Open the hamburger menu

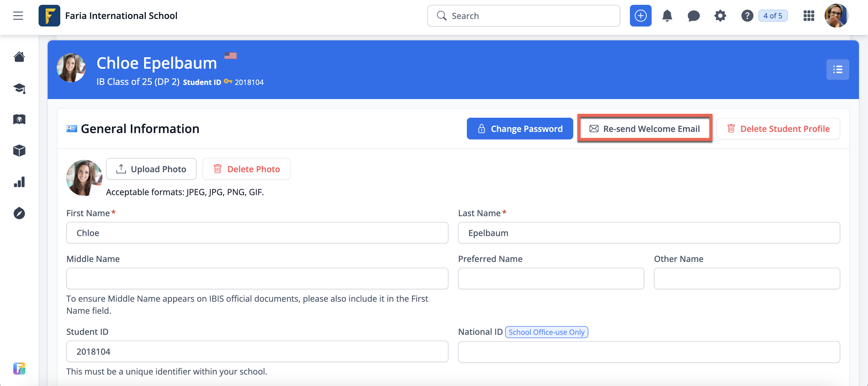[x=18, y=16]
